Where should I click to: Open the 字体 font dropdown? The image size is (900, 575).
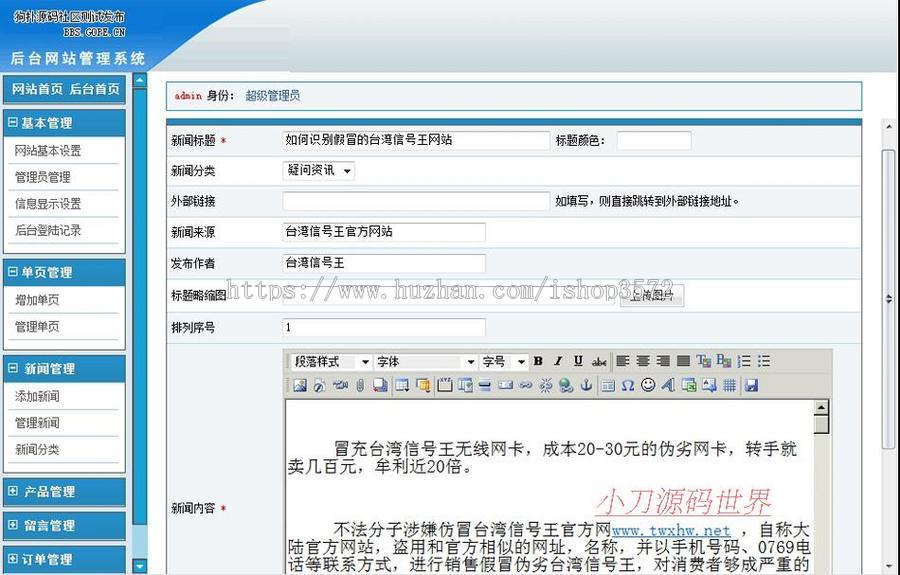(425, 362)
